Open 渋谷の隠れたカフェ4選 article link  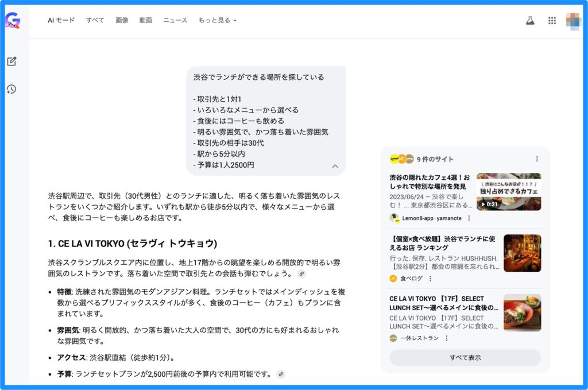430,182
